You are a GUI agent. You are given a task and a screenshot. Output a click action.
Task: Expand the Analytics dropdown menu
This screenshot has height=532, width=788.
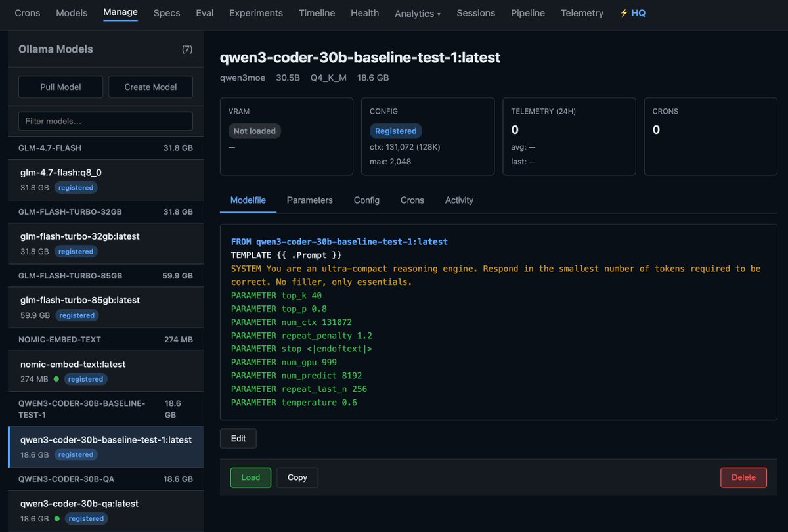(x=418, y=14)
